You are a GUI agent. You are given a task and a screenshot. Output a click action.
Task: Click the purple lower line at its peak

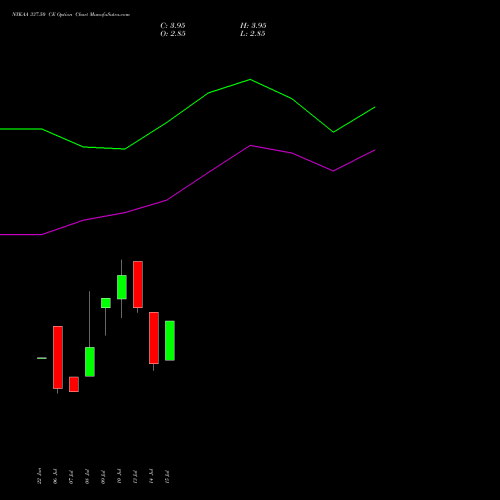pyautogui.click(x=250, y=146)
